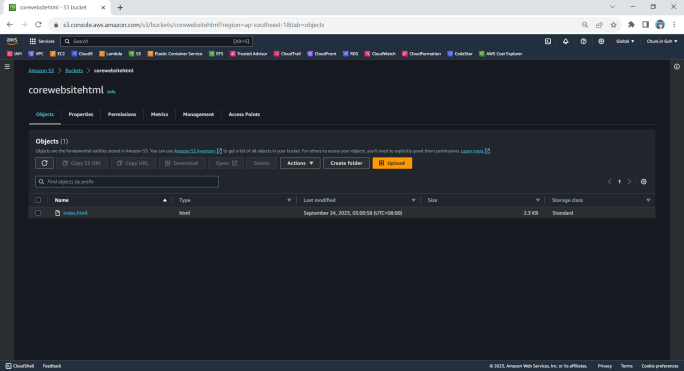Open IAM bookmark shortcut

pos(14,54)
